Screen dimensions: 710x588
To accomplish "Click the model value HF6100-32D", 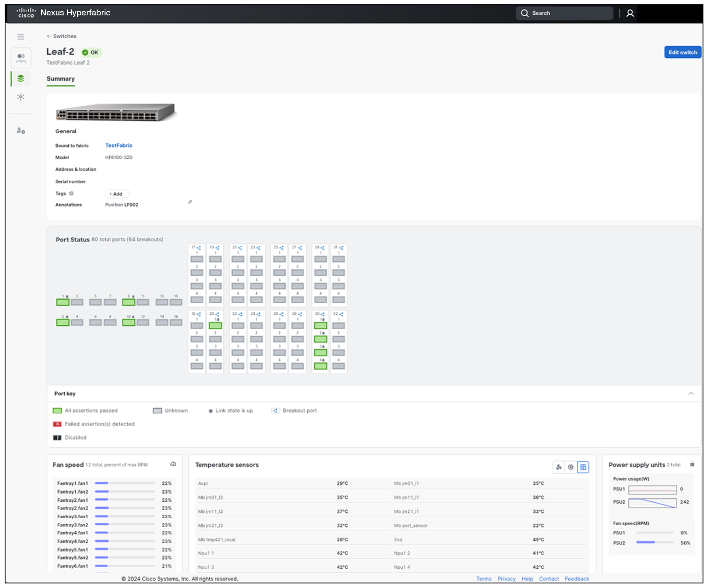I will [x=119, y=157].
